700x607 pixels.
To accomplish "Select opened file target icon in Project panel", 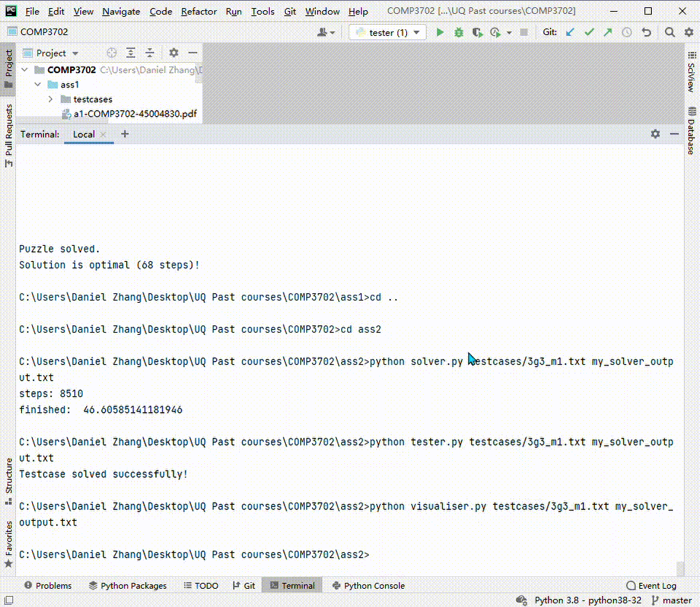I will click(x=112, y=53).
